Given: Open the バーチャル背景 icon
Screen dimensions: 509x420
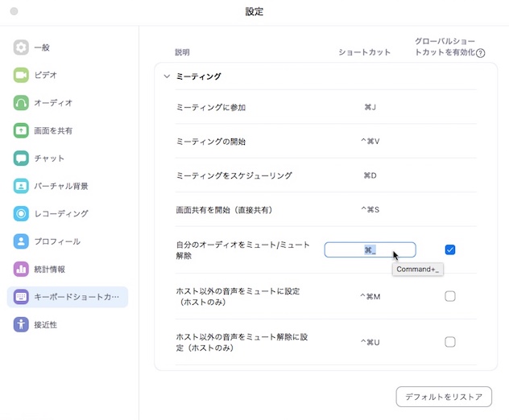Looking at the screenshot, I should pos(21,186).
